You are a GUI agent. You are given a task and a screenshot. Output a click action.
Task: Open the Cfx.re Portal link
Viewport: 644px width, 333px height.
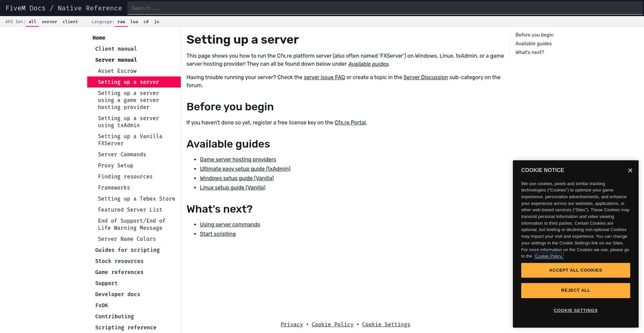click(350, 122)
